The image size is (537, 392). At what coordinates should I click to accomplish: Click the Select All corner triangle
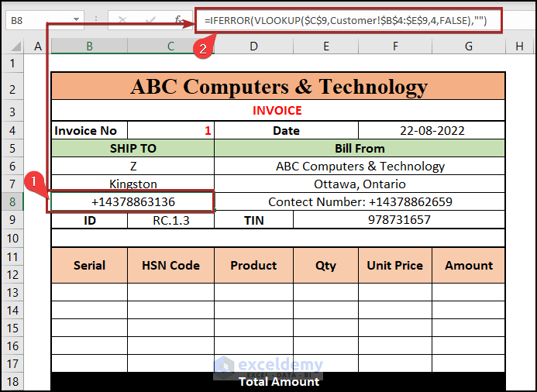pos(15,46)
